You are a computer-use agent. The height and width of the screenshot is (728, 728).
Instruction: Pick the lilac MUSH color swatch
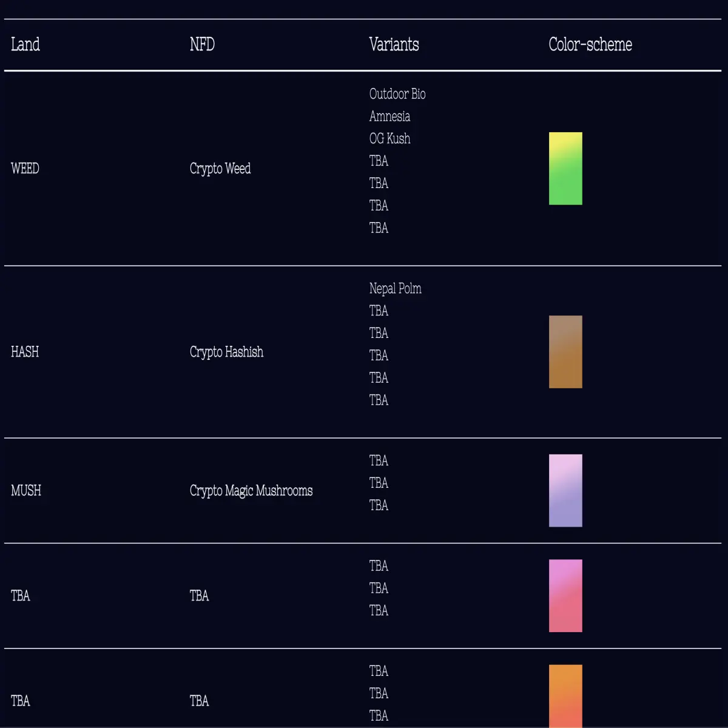565,491
